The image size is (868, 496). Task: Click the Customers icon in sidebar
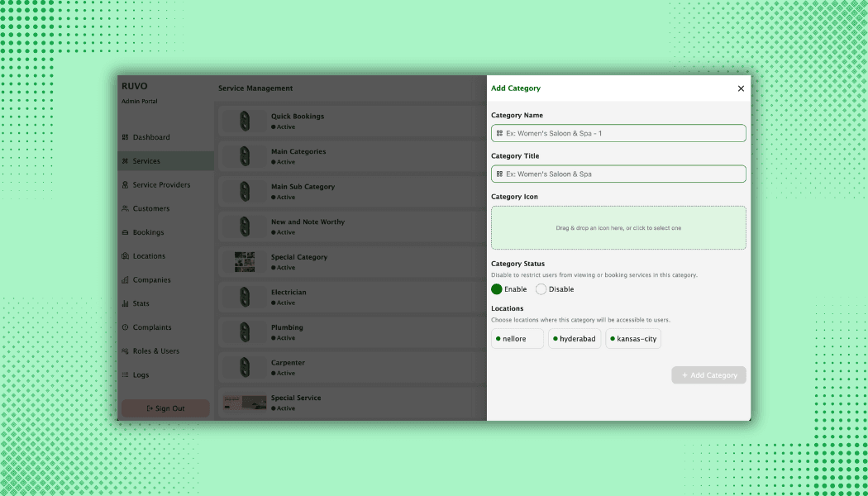[125, 209]
